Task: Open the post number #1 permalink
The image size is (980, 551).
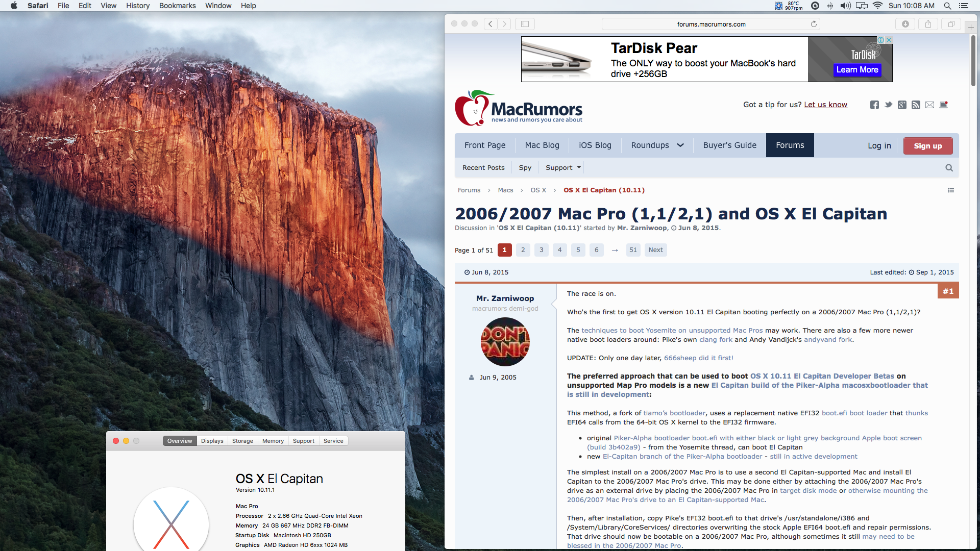Action: (948, 291)
